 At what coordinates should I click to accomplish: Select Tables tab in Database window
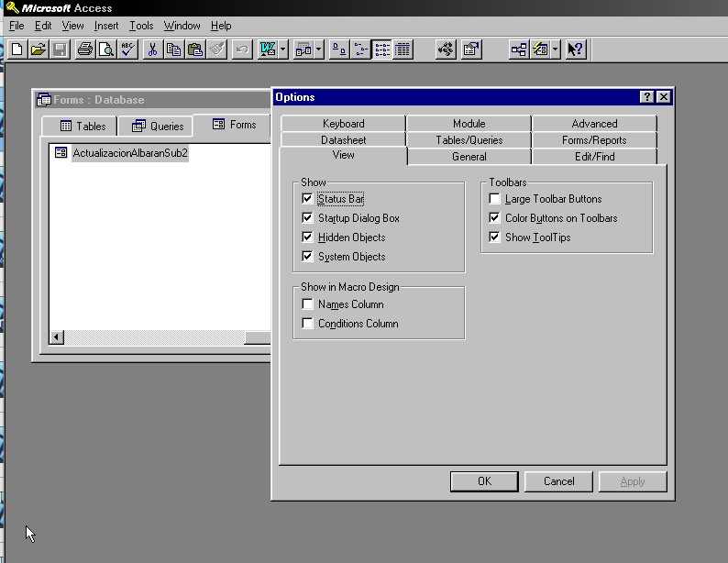click(80, 126)
